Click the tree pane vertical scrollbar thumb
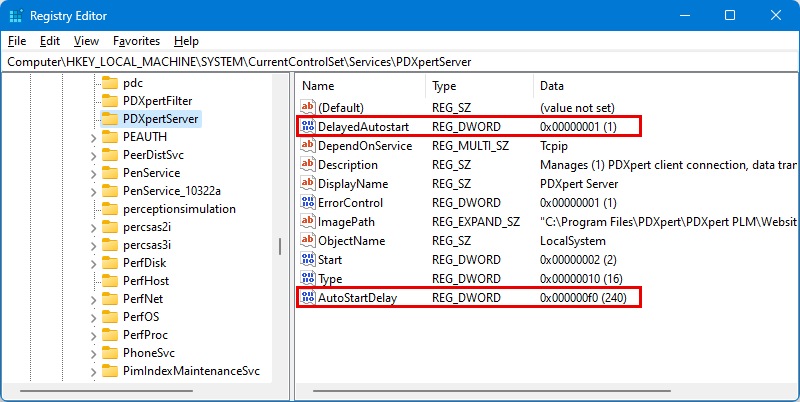 [x=280, y=246]
